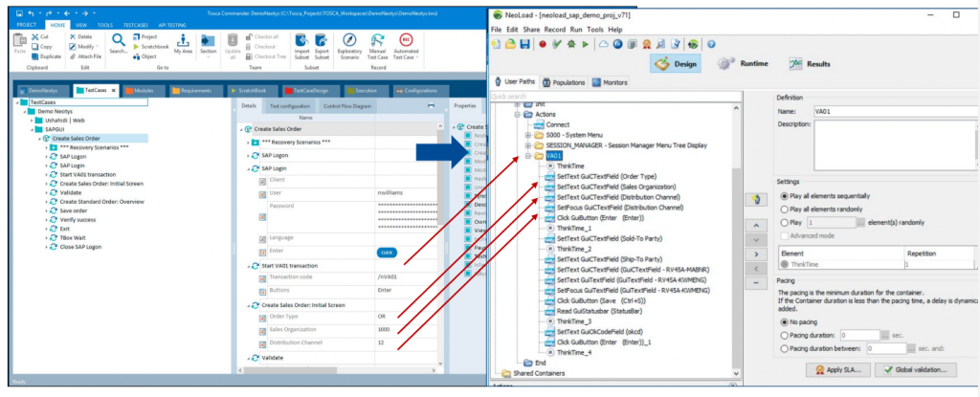
Task: Expand SESSION_MANAGER folder node
Action: 528,145
